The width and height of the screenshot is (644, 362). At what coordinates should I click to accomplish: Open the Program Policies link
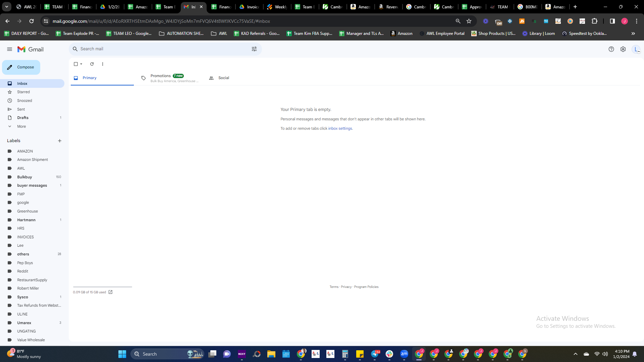tap(366, 287)
